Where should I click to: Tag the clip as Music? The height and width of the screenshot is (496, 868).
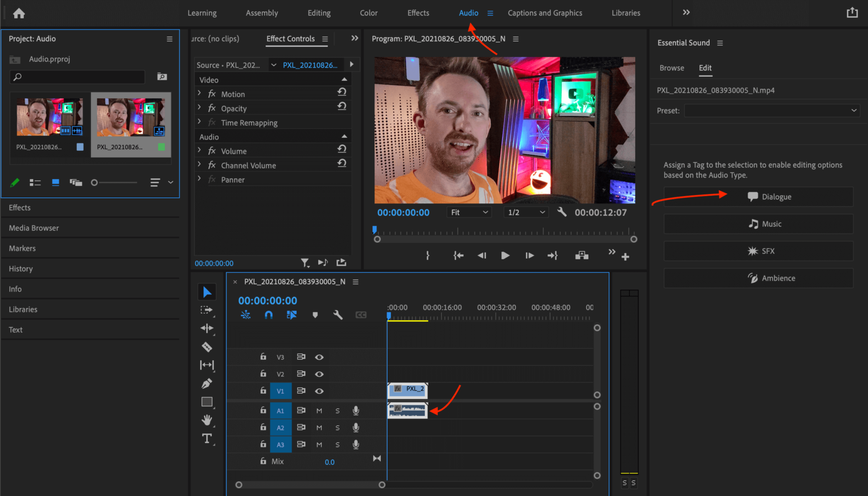point(758,224)
